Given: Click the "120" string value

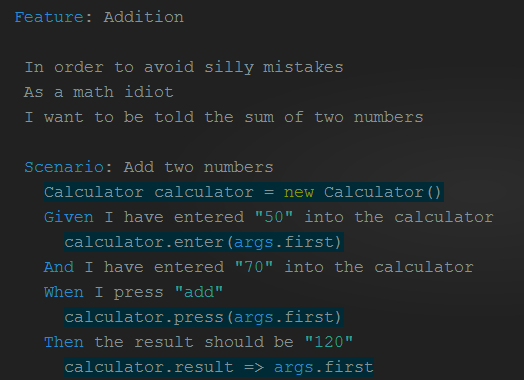Looking at the screenshot, I should 329,342.
